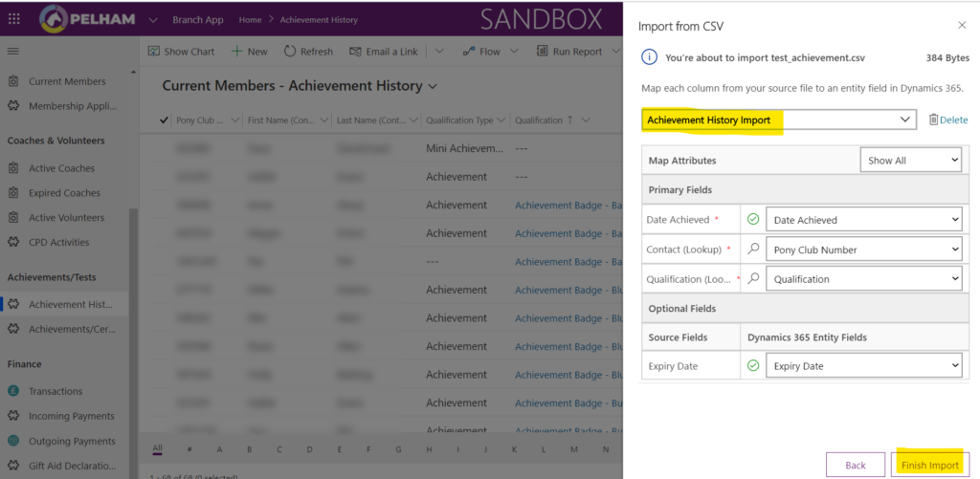Open the Achievement History Import mapping dropdown
980x479 pixels.
click(778, 120)
